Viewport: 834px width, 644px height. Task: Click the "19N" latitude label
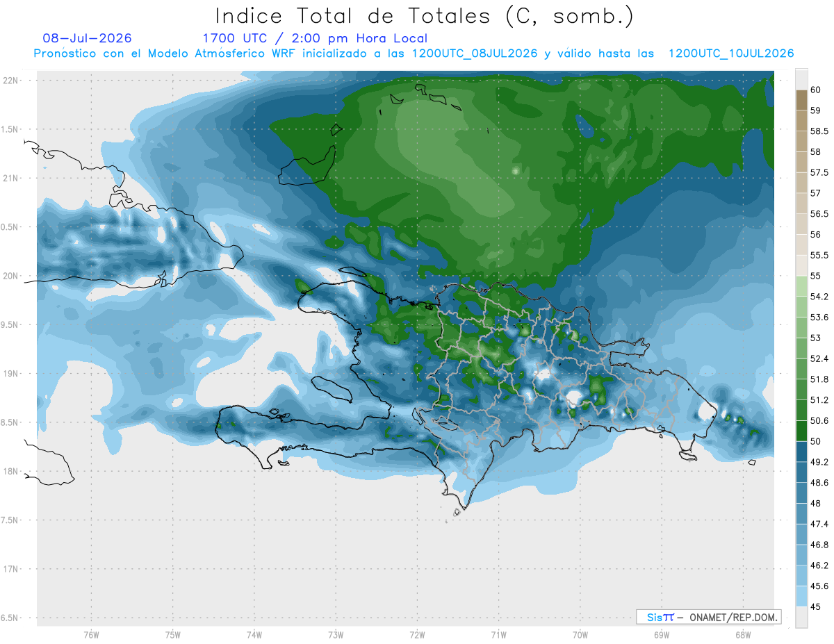coord(10,373)
